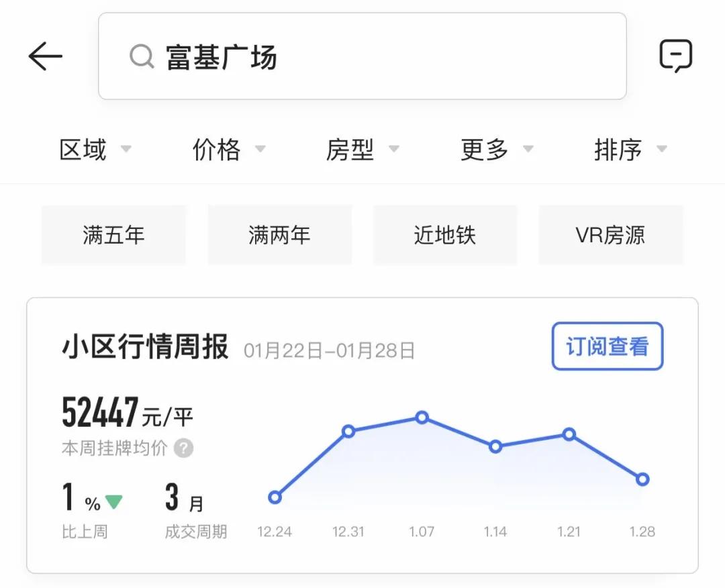Click the chart point over 1.28
This screenshot has height=588, width=725.
pyautogui.click(x=642, y=479)
